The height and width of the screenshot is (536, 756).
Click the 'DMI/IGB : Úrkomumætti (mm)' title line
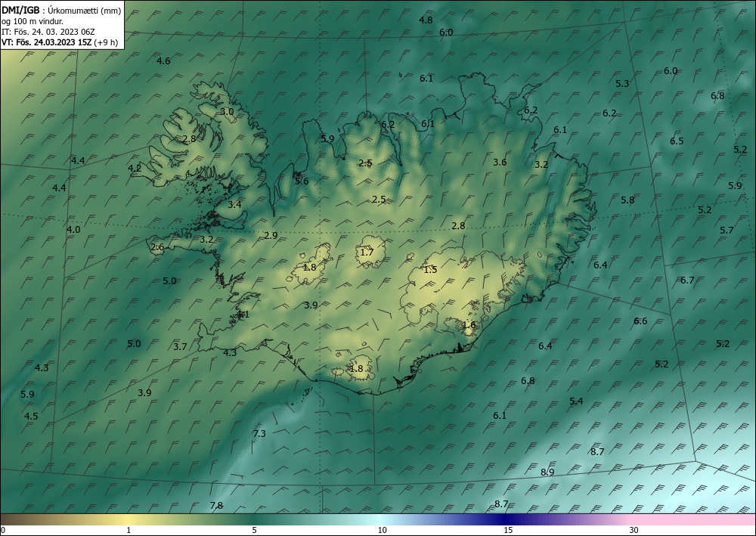(61, 11)
